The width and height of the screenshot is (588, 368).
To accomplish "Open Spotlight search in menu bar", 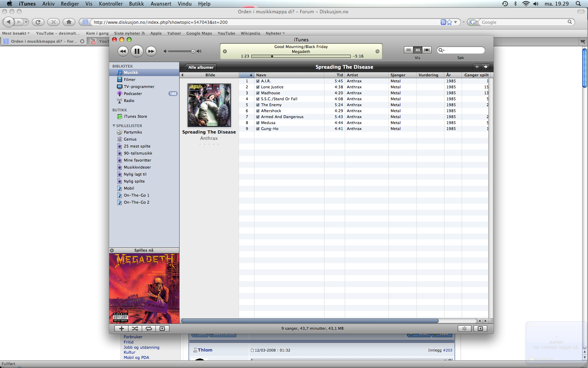I will click(x=578, y=4).
